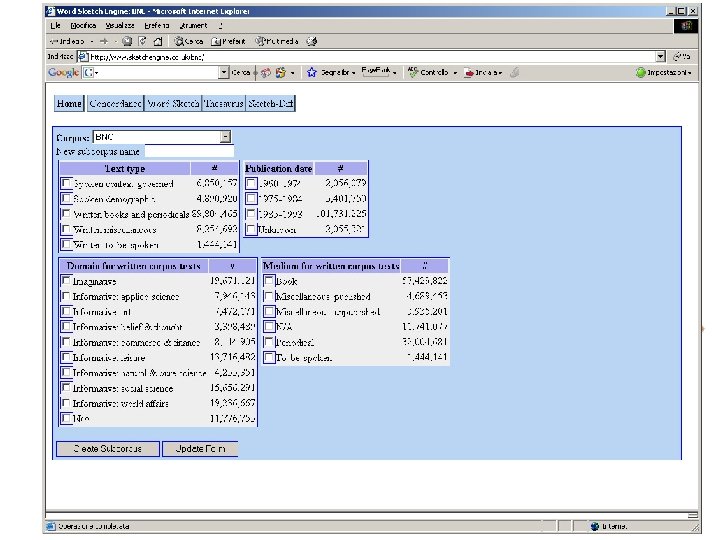This screenshot has width=720, height=540.
Task: Click the Stop loading icon
Action: 127,41
